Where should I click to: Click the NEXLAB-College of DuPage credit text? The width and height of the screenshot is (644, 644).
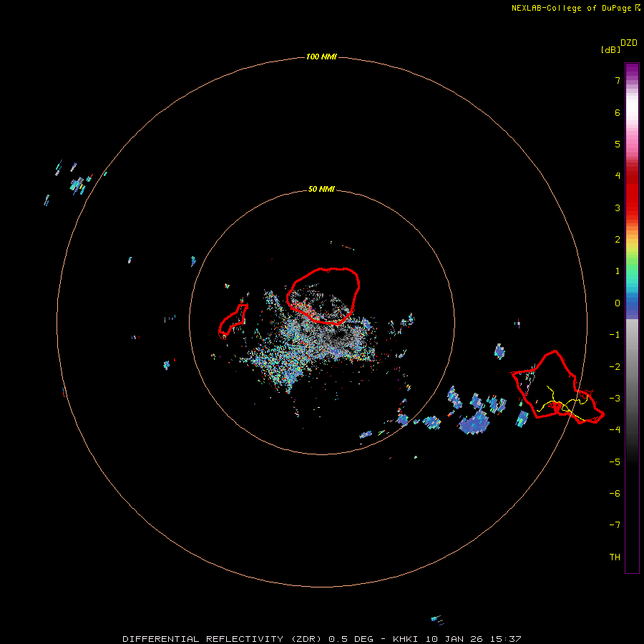click(x=575, y=8)
